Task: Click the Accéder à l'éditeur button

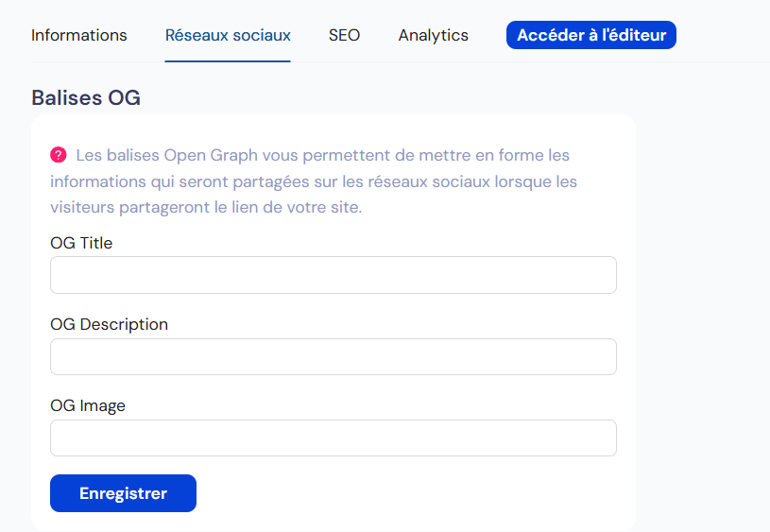Action: coord(591,35)
